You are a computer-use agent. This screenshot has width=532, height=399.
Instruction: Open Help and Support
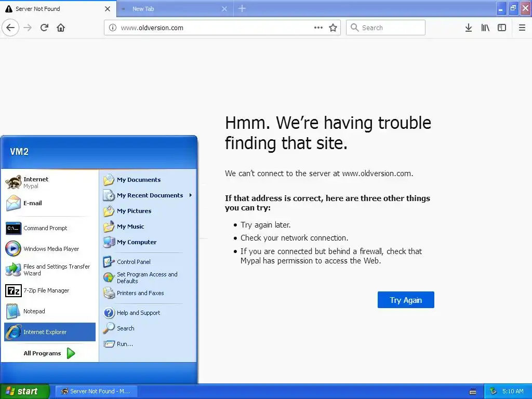point(148,313)
